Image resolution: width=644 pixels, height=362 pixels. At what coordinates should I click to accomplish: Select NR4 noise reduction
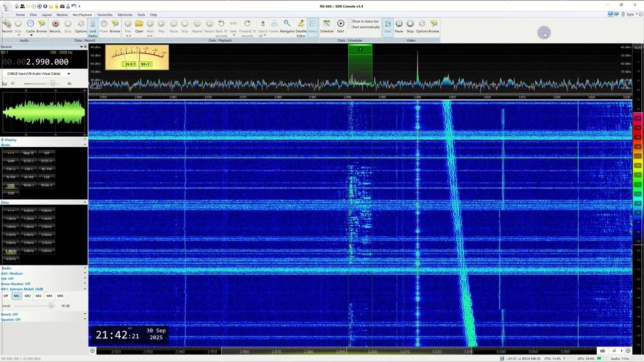(49, 296)
